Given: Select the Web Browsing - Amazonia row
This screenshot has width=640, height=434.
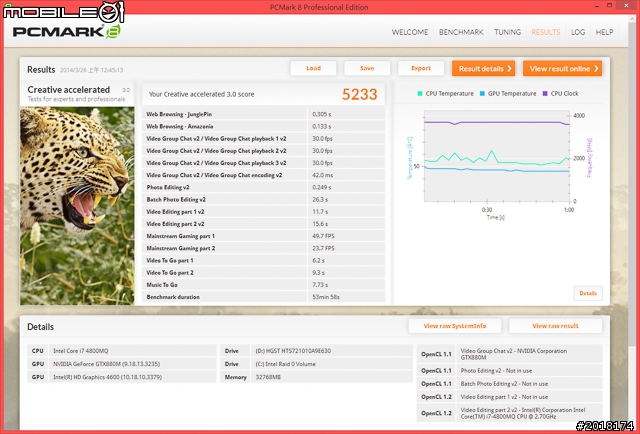Looking at the screenshot, I should coord(263,126).
